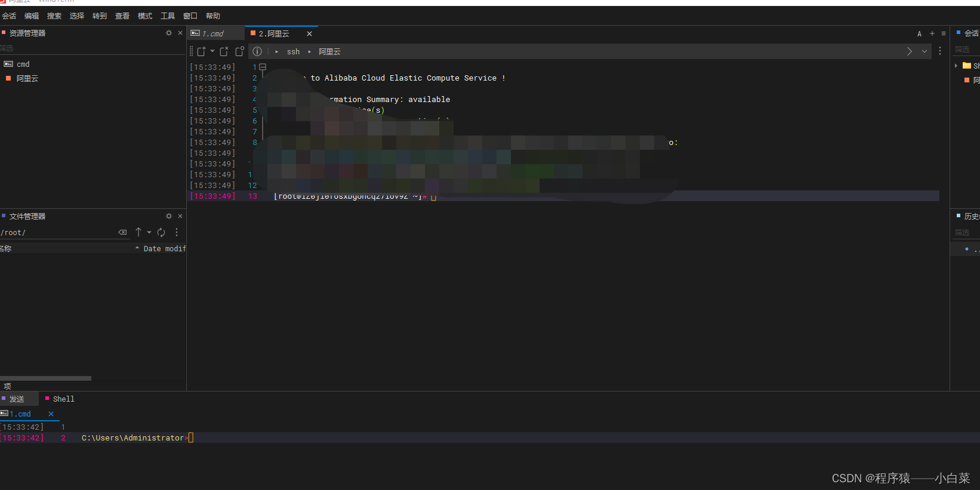
Task: Open the 搜索 menu
Action: pos(54,16)
